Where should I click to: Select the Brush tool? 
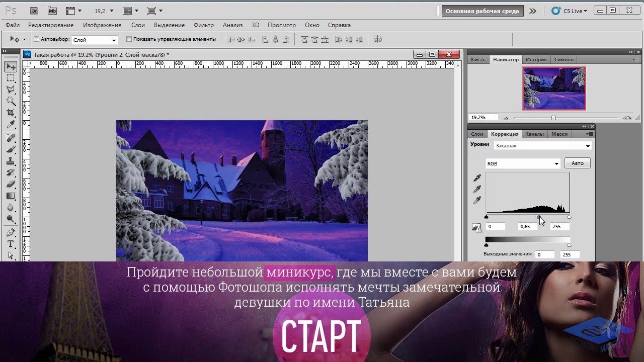point(11,149)
